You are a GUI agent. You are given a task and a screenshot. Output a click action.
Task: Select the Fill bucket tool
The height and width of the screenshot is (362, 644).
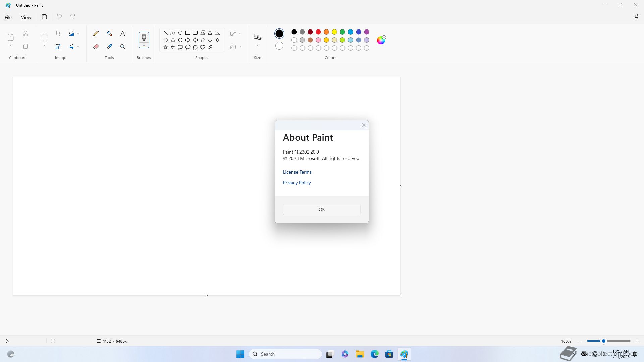[109, 33]
